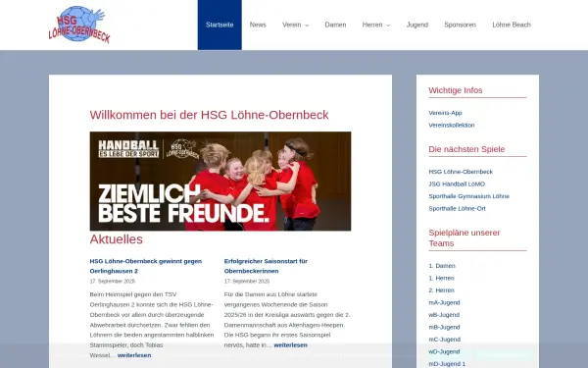Open the mB-Jugend schedule
The height and width of the screenshot is (368, 588).
coord(444,327)
